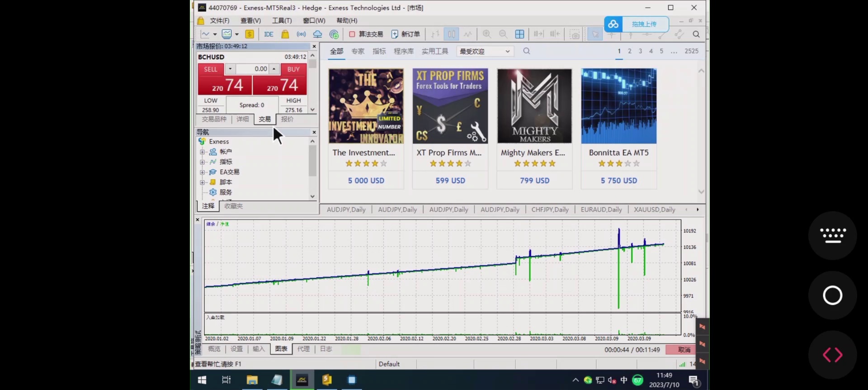Show the 程序库 category in the Market
The image size is (868, 390).
click(404, 52)
